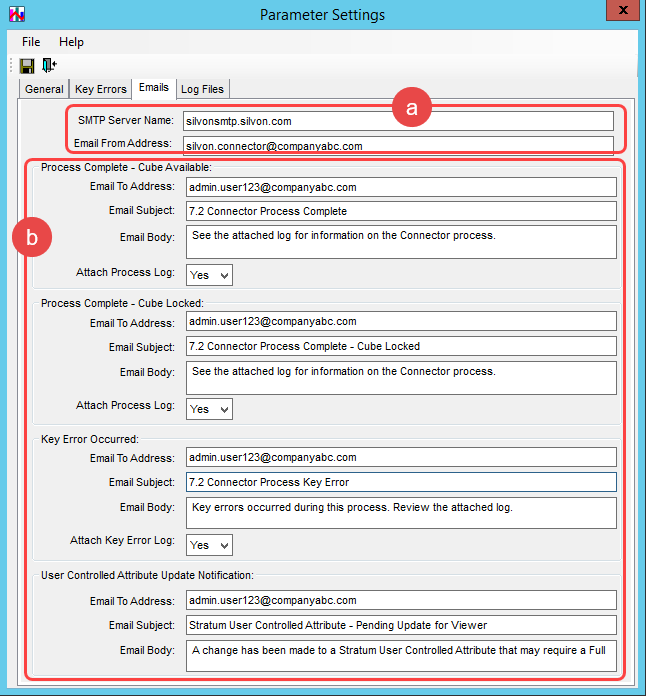This screenshot has height=696, width=646.
Task: Click the Exit door toolbar icon
Action: [x=49, y=66]
